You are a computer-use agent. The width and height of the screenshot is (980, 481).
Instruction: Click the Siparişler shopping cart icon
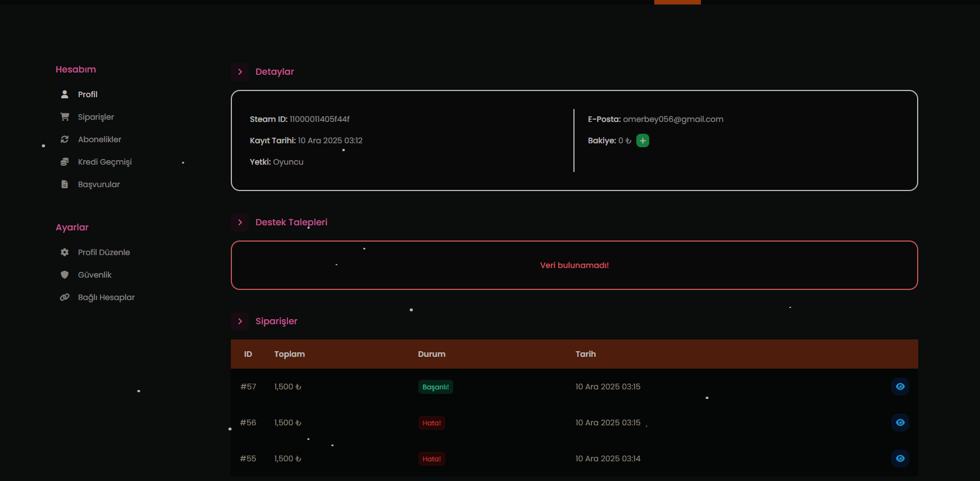(x=65, y=117)
